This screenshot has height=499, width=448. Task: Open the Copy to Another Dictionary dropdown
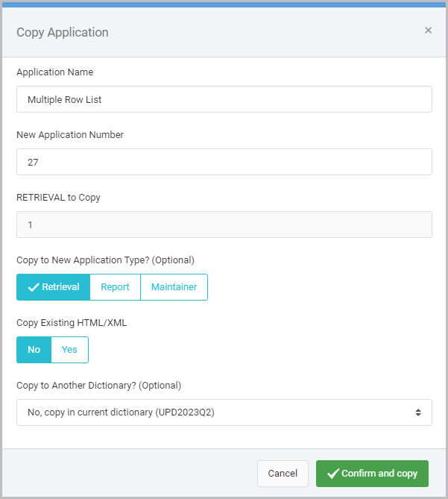(224, 412)
